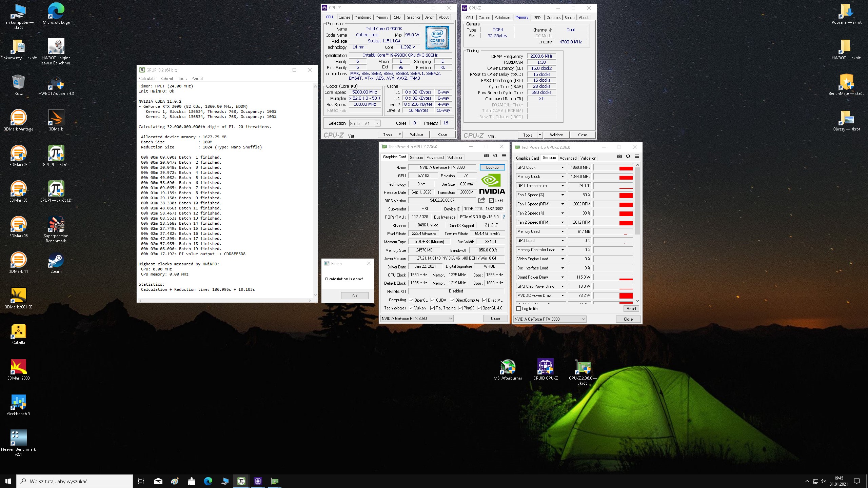Open the Tools dropdown arrow in CPU-Z CPU window

coord(400,135)
